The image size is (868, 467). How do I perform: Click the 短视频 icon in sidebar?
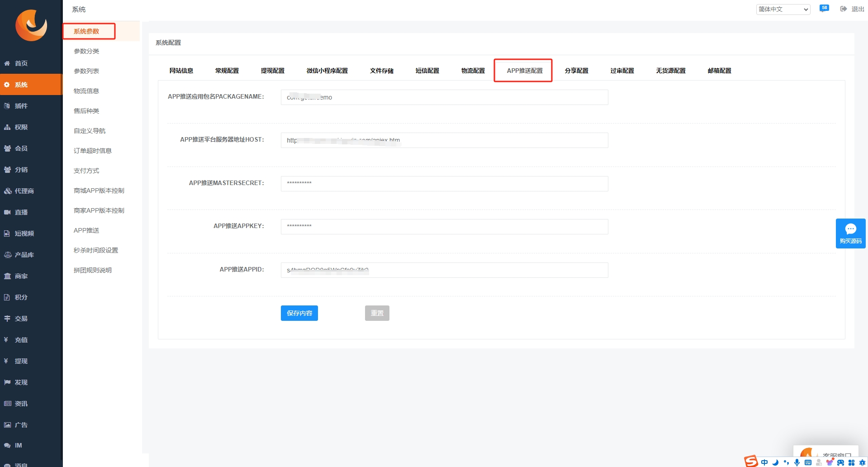[x=7, y=233]
